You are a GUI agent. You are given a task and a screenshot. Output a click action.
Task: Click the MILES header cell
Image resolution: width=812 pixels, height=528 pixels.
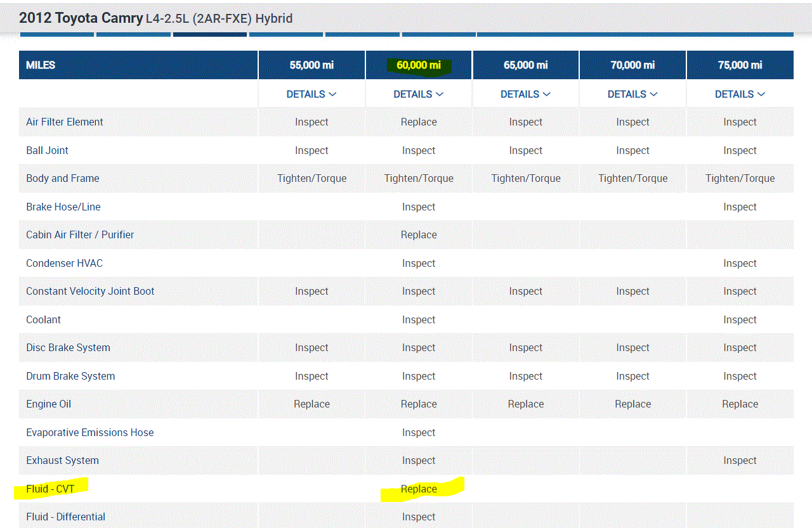(138, 65)
